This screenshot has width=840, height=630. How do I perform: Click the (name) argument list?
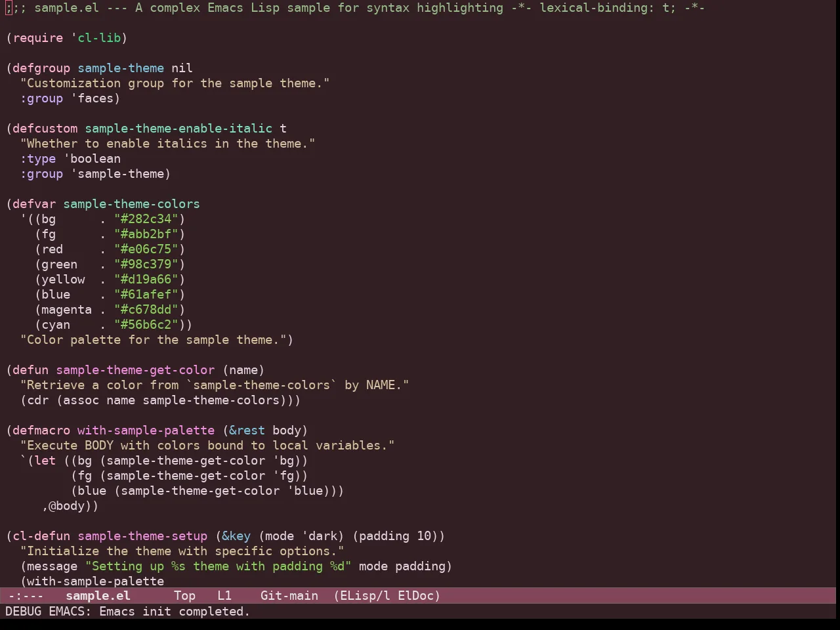[243, 370]
